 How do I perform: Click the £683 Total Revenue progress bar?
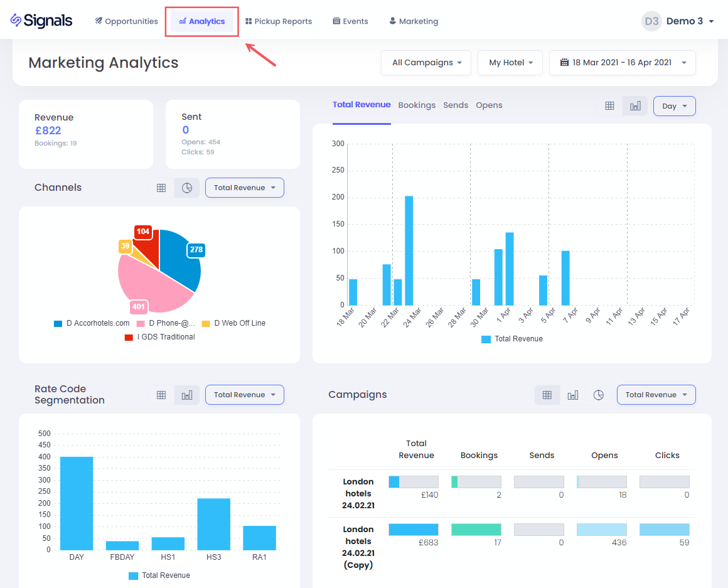coord(414,530)
